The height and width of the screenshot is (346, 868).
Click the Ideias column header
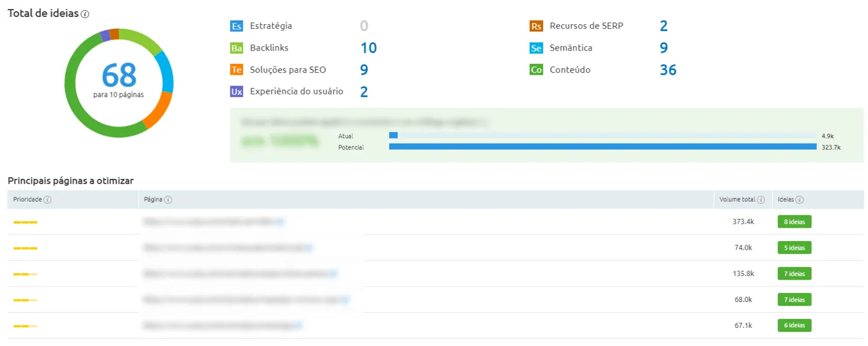pyautogui.click(x=786, y=200)
